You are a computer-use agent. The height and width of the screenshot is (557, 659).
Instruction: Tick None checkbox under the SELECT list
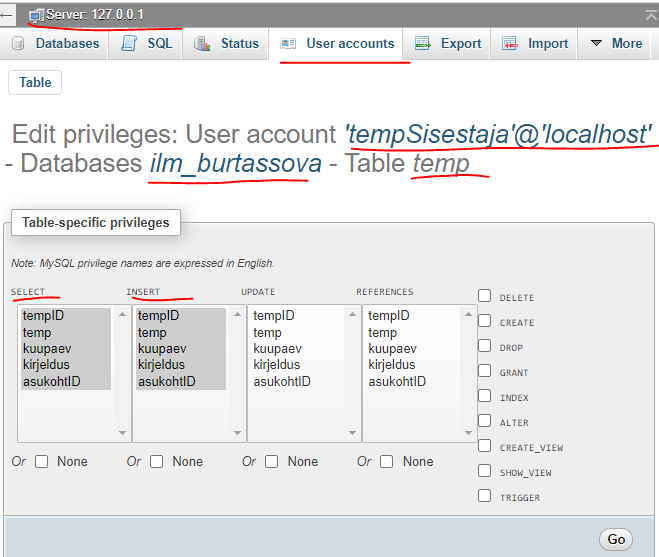[42, 462]
